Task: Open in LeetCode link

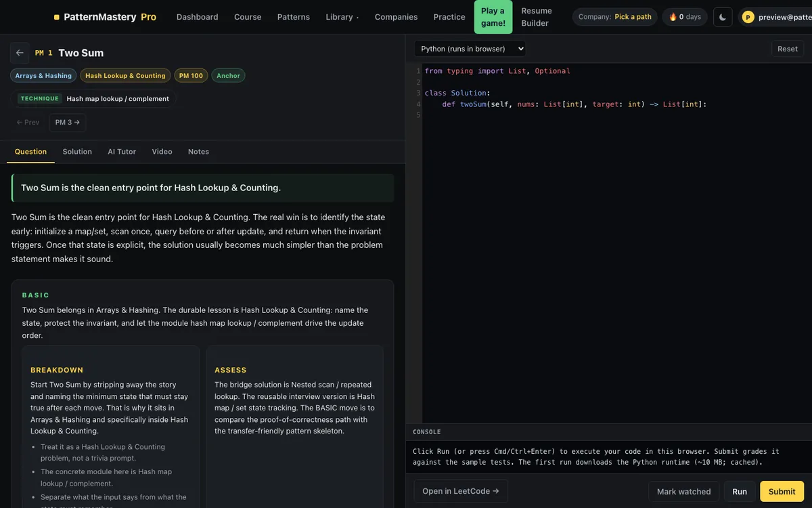Action: [461, 491]
